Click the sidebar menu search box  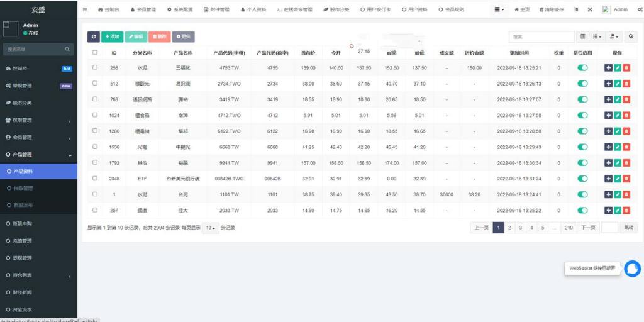point(38,49)
